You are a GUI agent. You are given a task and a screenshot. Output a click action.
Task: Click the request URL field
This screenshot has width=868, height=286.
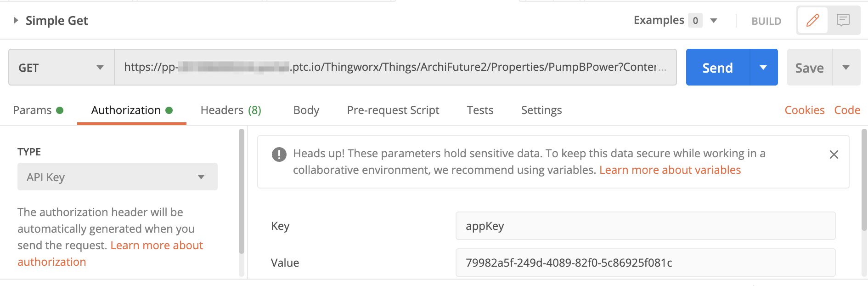tap(395, 68)
